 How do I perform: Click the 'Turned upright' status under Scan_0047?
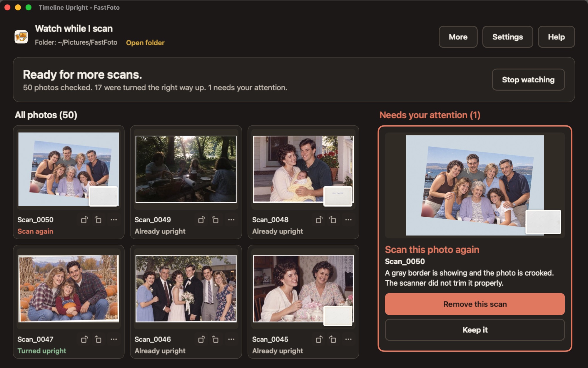42,351
